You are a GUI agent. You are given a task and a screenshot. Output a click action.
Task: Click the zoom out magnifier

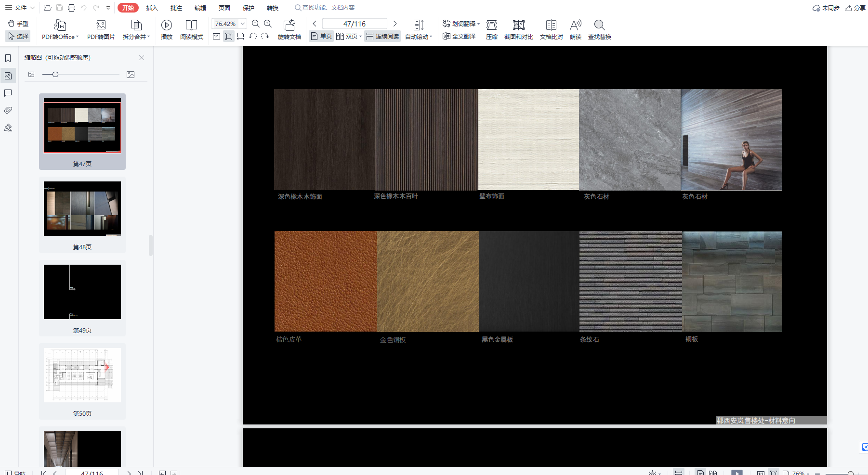click(x=256, y=24)
